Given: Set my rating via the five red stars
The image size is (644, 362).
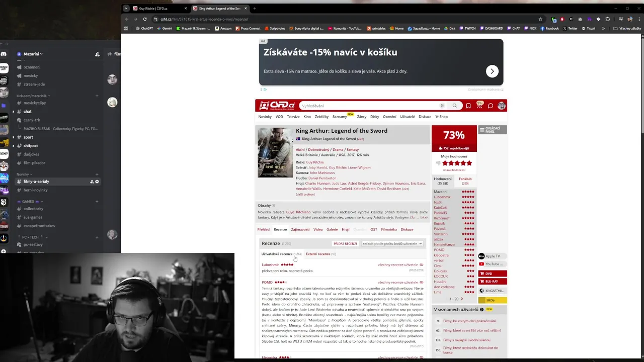Looking at the screenshot, I should 457,163.
